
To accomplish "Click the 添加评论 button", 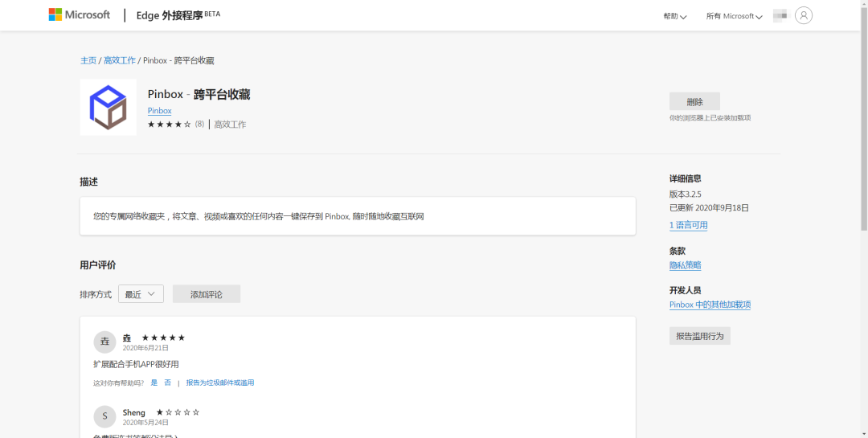I will 207,294.
